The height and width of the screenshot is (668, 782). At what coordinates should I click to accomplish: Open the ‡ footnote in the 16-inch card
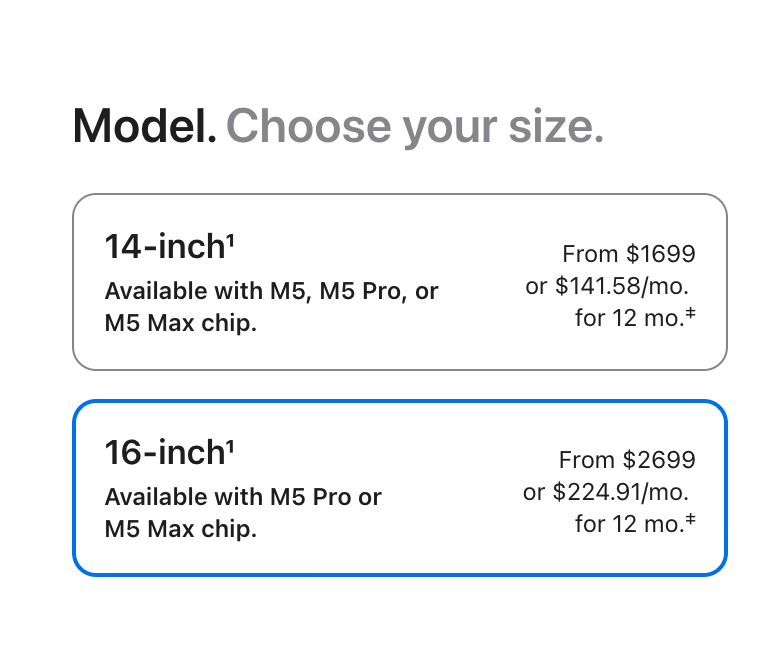coord(691,519)
